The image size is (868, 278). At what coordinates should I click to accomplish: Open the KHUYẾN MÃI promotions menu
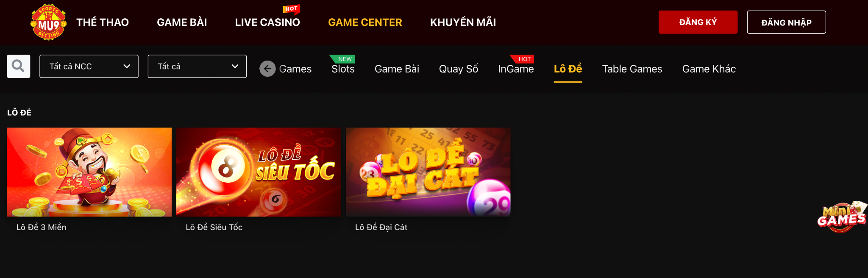[x=463, y=22]
